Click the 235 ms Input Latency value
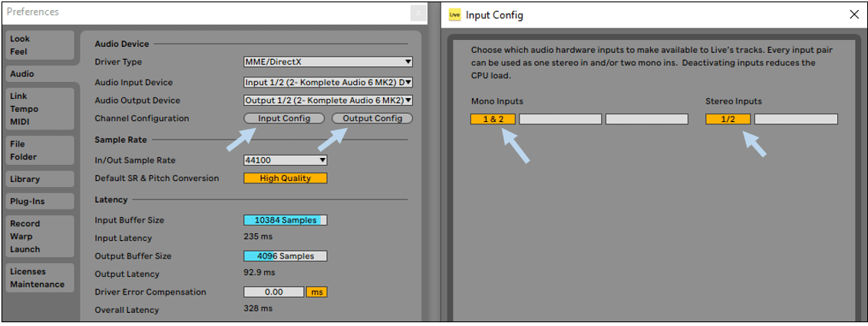 pos(258,237)
